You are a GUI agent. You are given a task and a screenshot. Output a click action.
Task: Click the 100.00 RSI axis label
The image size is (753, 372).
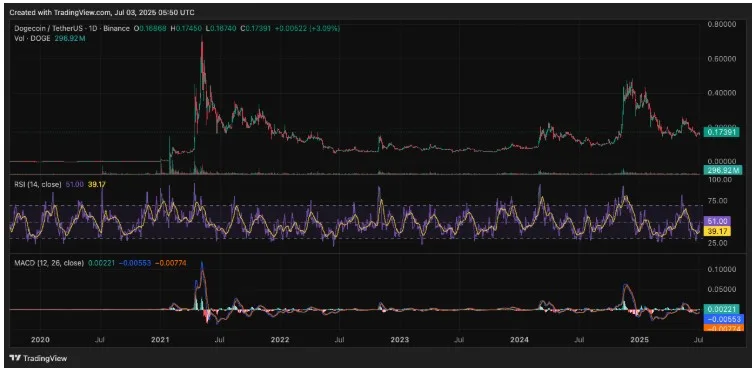click(x=720, y=180)
